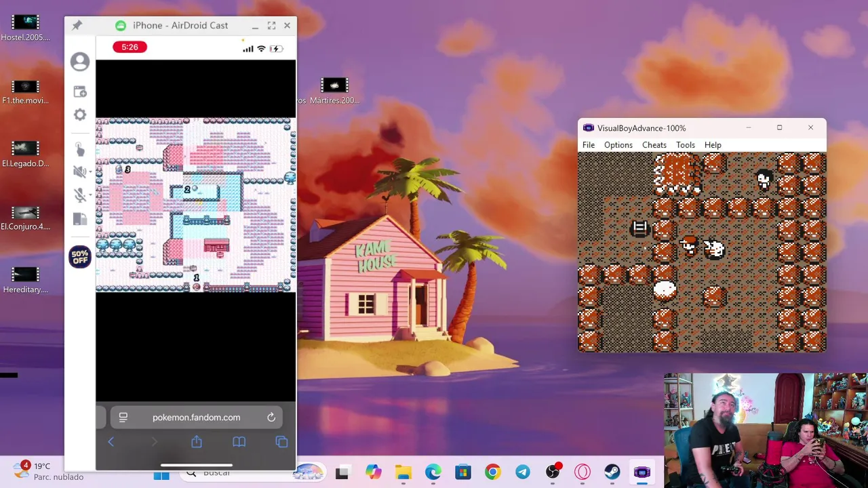Image resolution: width=868 pixels, height=488 pixels.
Task: Select the El.Conjuro.4 desktop video file
Action: click(25, 218)
